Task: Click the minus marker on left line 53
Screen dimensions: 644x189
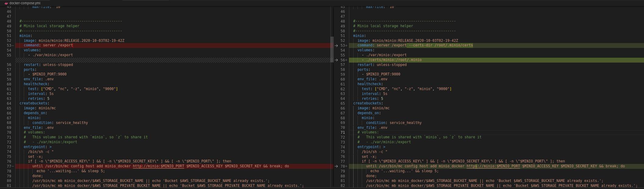Action: click(13, 45)
